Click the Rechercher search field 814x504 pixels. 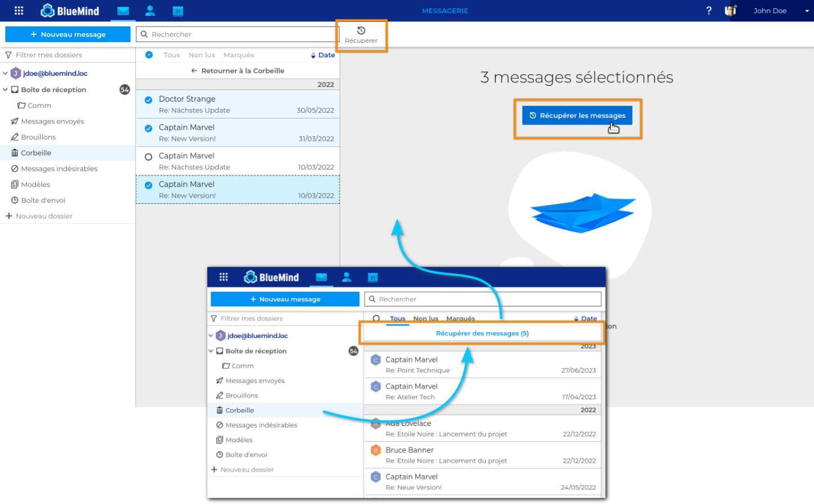[x=242, y=34]
